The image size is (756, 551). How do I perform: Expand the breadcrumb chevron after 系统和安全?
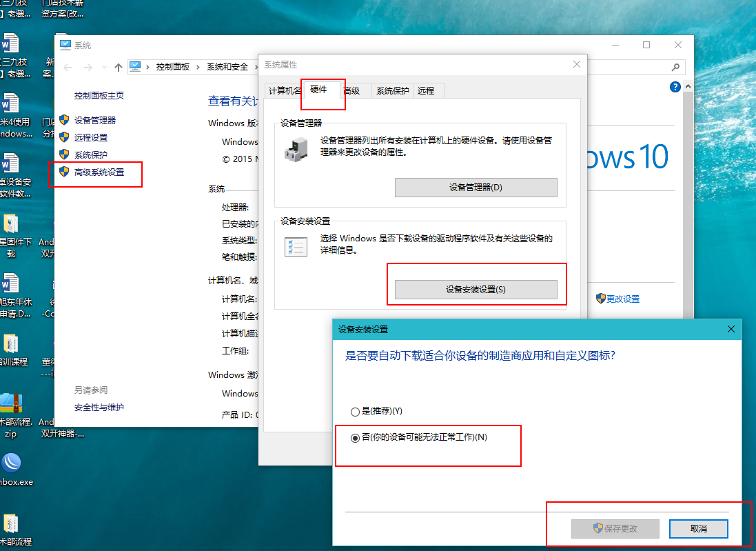tap(256, 67)
